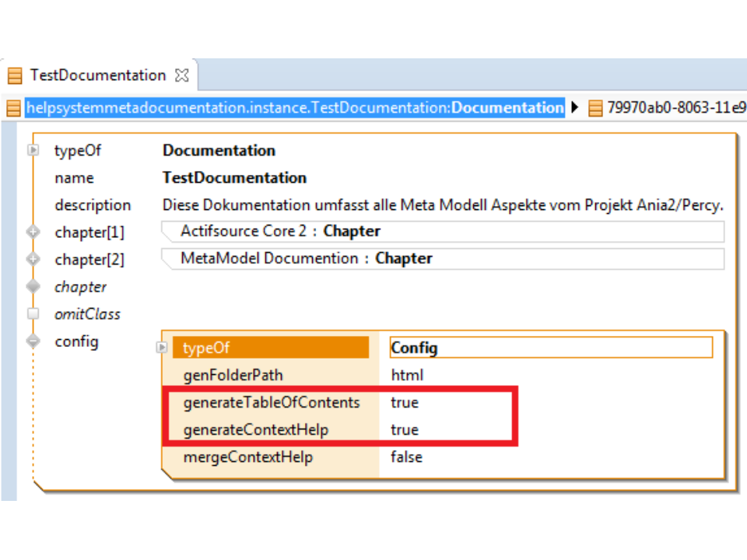The width and height of the screenshot is (747, 560).
Task: Click the TestDocumentation tab icon
Action: pyautogui.click(x=15, y=75)
